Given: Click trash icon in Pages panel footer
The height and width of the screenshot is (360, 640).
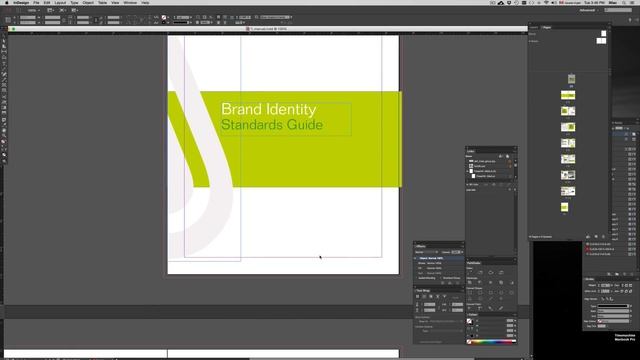Looking at the screenshot, I should tap(603, 236).
